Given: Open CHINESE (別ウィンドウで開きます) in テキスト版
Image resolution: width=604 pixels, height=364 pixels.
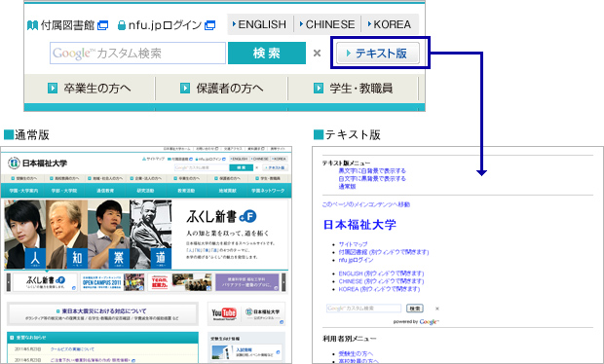Looking at the screenshot, I should pos(381,281).
